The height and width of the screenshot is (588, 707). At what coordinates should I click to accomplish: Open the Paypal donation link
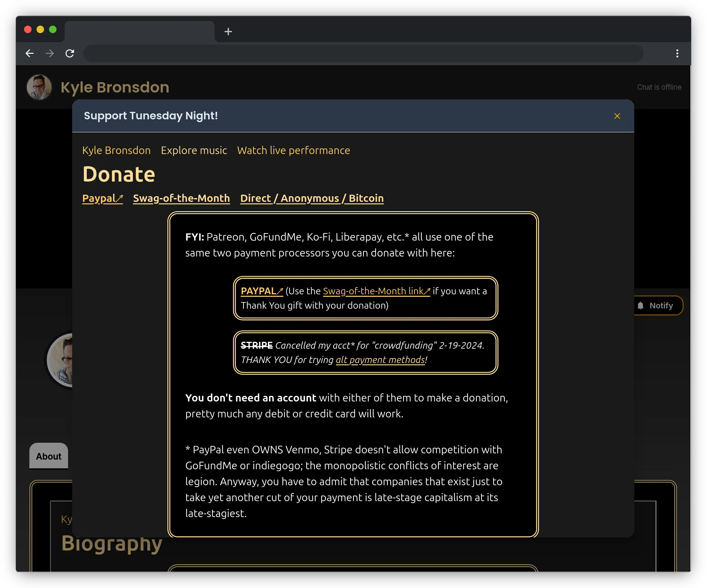pyautogui.click(x=102, y=198)
